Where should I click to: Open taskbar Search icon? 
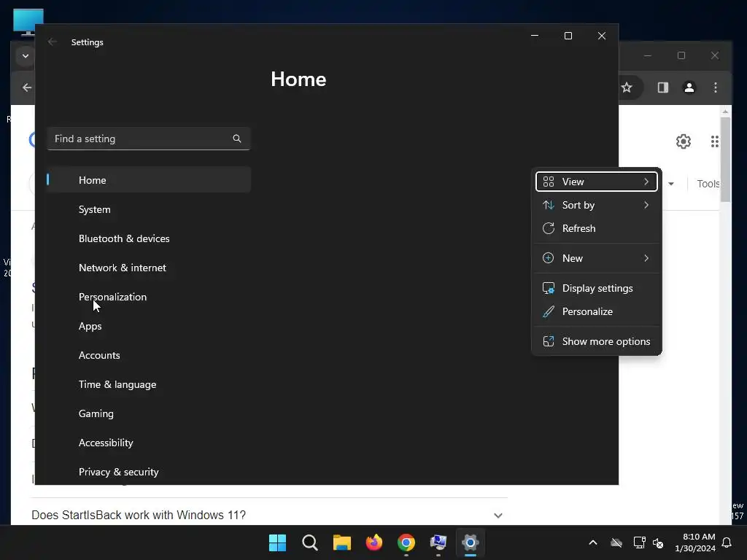[x=309, y=542]
